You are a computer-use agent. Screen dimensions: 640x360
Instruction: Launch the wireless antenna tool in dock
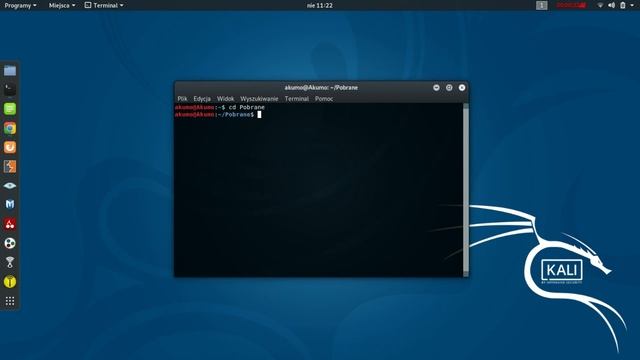[x=10, y=262]
